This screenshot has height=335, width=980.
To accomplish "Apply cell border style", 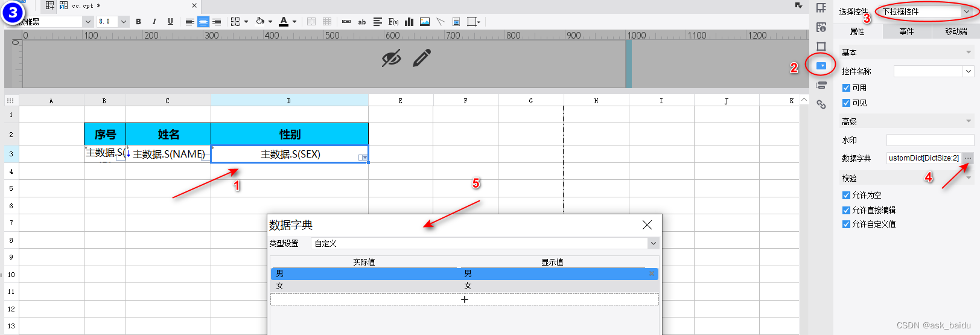I will [x=236, y=22].
